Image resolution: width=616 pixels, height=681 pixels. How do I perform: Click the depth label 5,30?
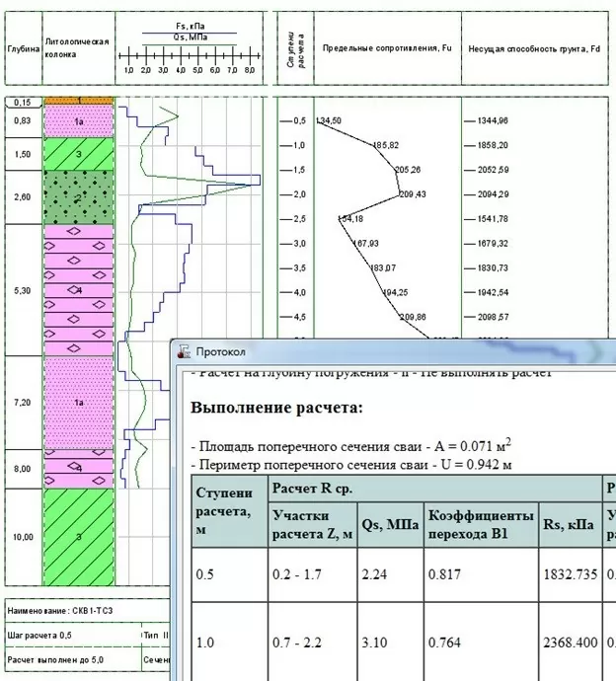tap(23, 290)
